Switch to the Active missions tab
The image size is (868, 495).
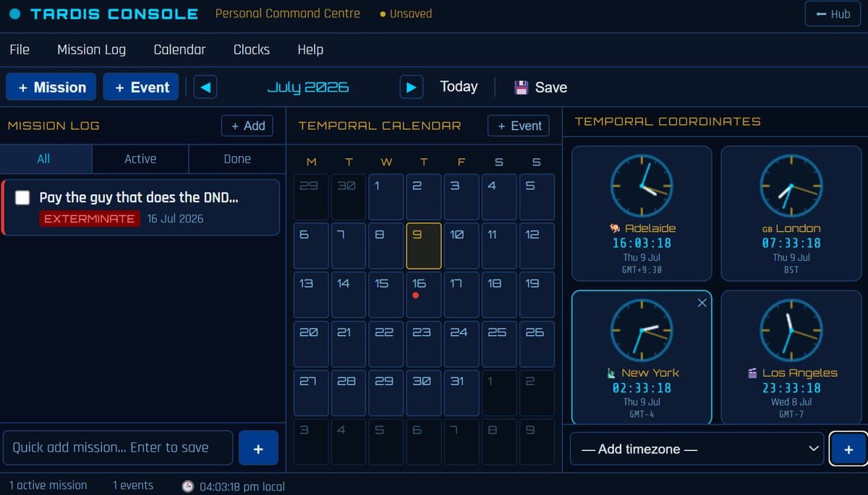pos(140,159)
